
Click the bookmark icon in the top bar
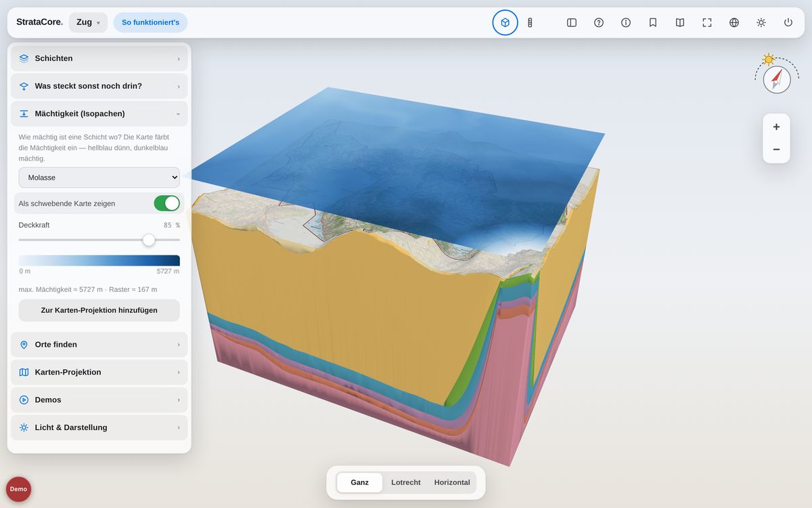tap(653, 22)
